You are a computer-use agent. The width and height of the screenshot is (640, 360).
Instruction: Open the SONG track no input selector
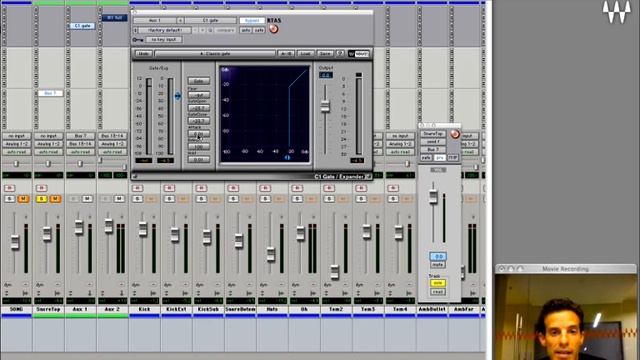click(17, 136)
